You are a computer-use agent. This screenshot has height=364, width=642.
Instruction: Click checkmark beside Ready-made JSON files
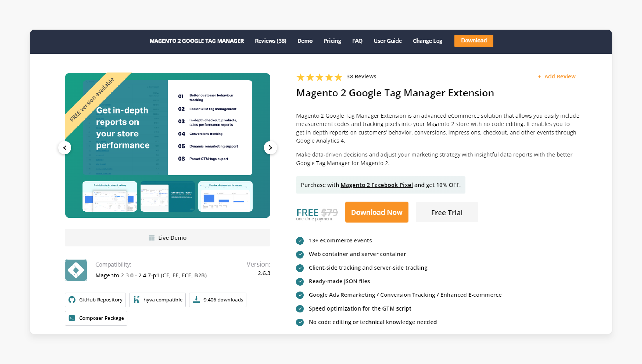click(300, 281)
